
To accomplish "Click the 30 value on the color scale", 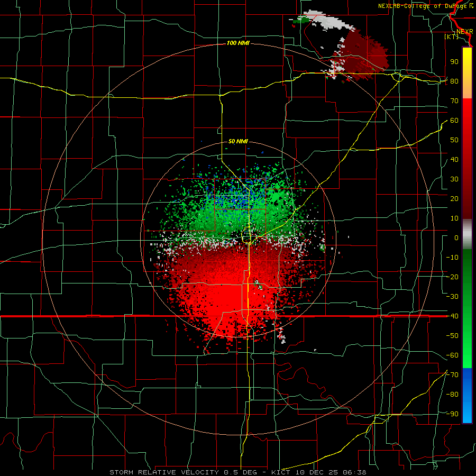I will [454, 179].
